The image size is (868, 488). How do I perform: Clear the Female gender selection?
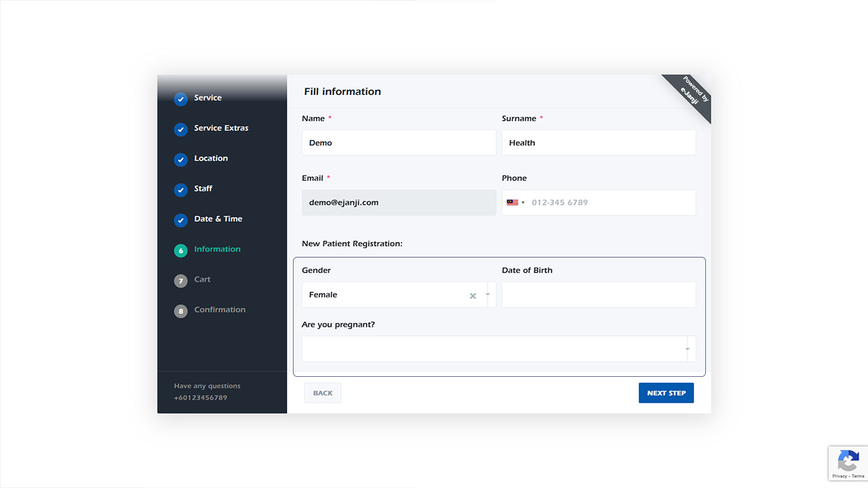(473, 296)
